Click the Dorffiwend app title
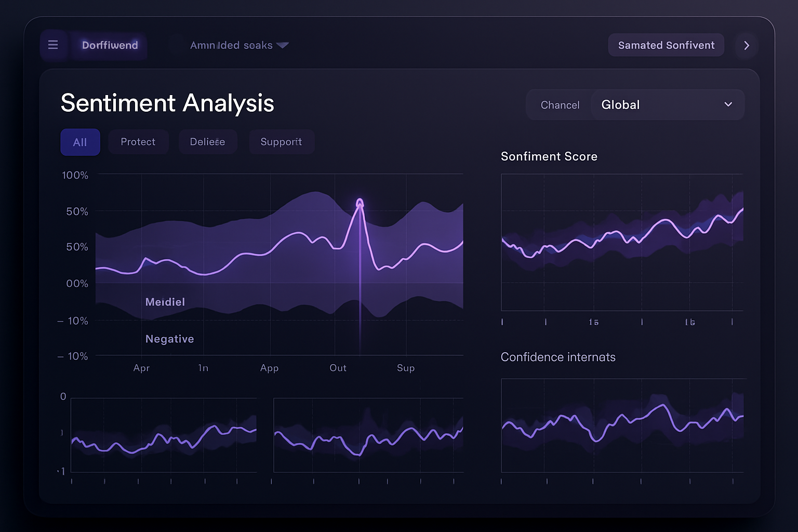Viewport: 798px width, 532px height. pyautogui.click(x=109, y=45)
